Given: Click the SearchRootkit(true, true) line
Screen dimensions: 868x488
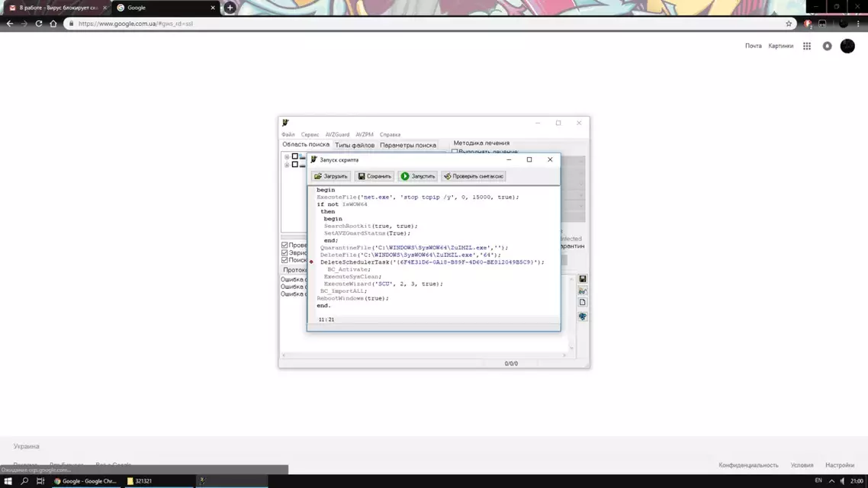Looking at the screenshot, I should click(x=371, y=226).
